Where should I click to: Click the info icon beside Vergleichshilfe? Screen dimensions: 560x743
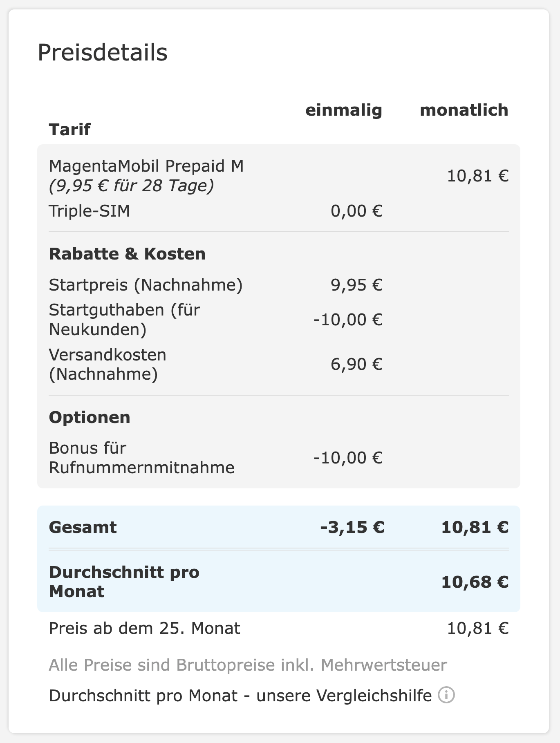[x=446, y=695]
